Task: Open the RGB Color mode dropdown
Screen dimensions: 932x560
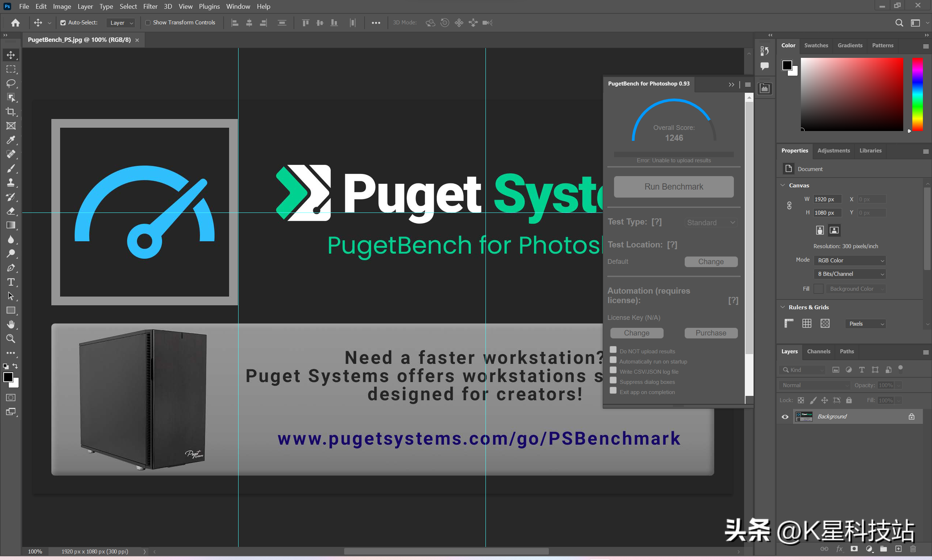Action: (x=850, y=261)
